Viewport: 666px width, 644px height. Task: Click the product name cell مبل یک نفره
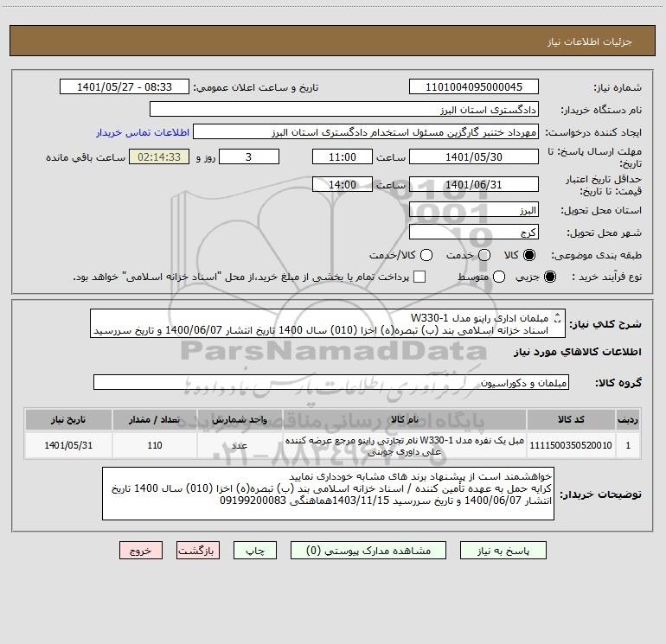coord(405,445)
